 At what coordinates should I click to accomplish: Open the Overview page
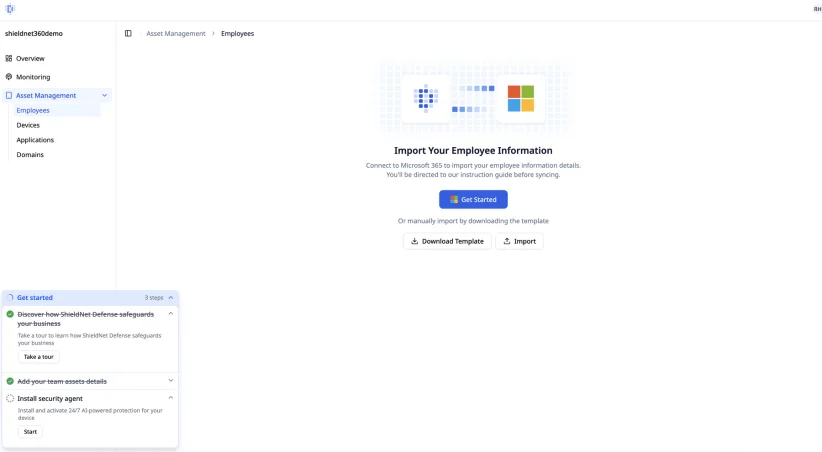pos(30,59)
